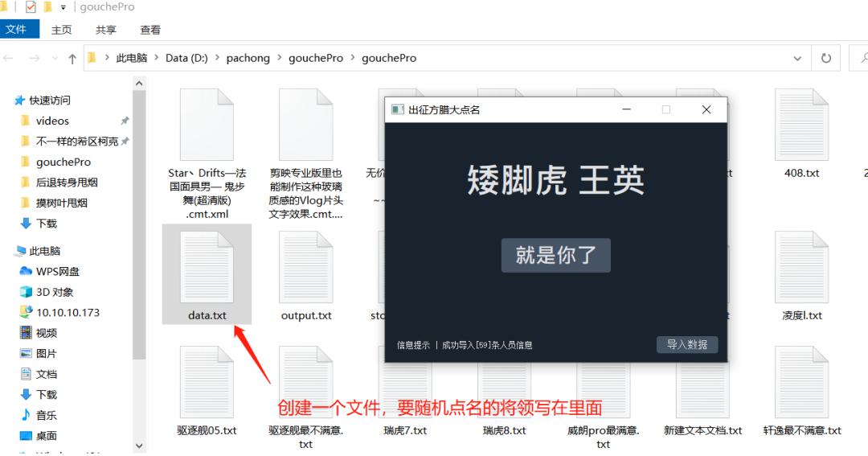Viewport: 868px width, 456px height.
Task: Go up one folder level arrow
Action: tap(72, 58)
